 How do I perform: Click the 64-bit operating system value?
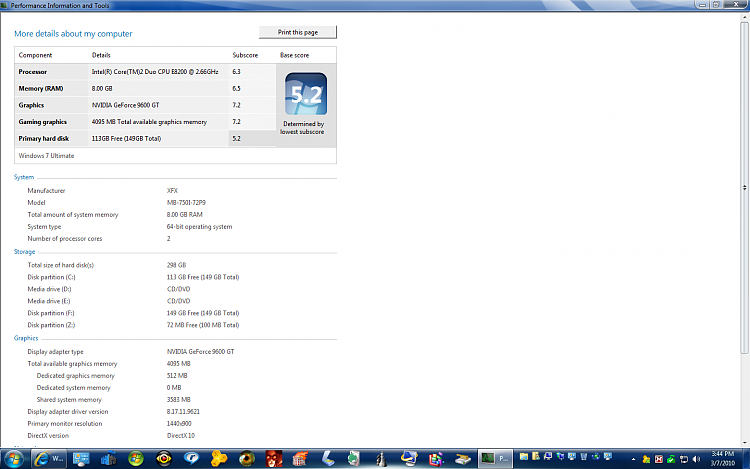coord(199,227)
